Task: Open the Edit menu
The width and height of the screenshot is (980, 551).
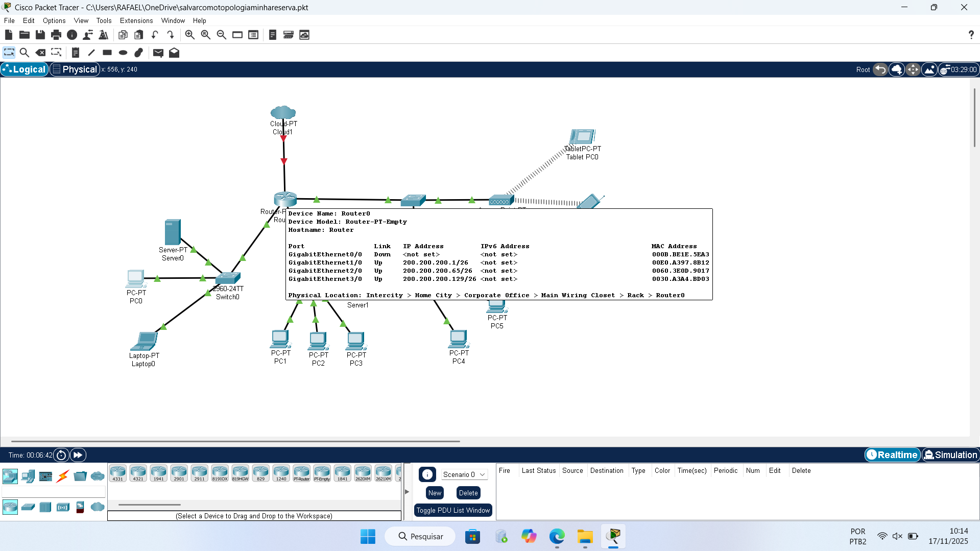Action: tap(29, 20)
